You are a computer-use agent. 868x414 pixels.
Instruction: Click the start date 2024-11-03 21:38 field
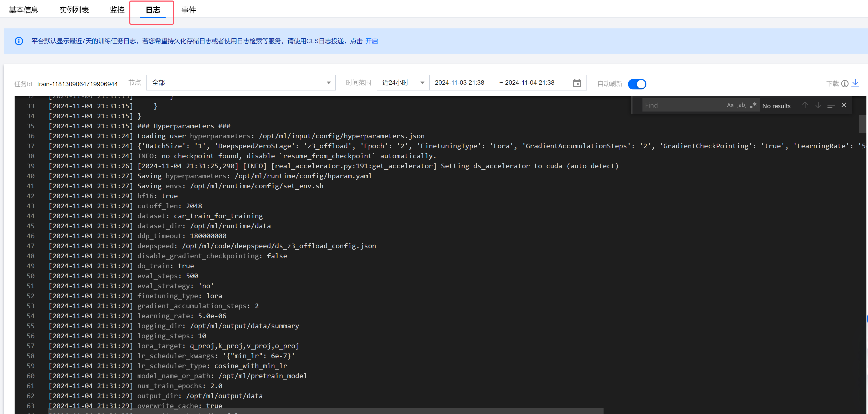459,83
